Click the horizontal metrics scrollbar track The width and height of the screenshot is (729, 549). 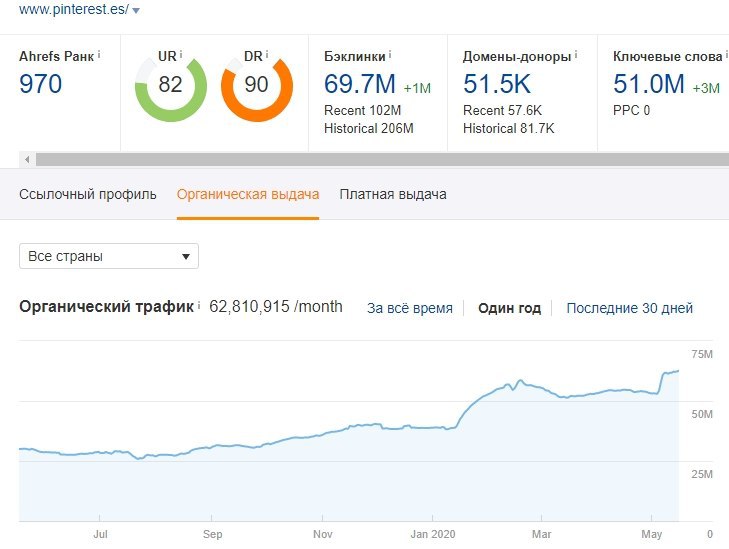pos(382,159)
